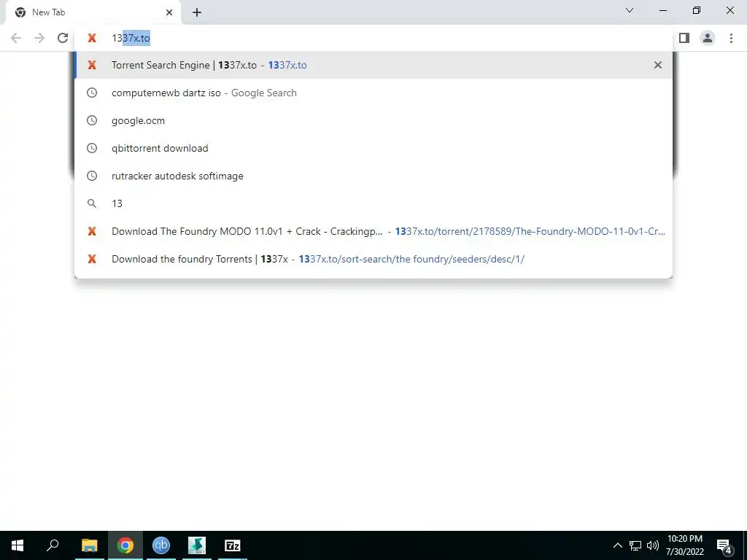Open File Explorer from taskbar
This screenshot has width=747, height=560.
coord(90,545)
